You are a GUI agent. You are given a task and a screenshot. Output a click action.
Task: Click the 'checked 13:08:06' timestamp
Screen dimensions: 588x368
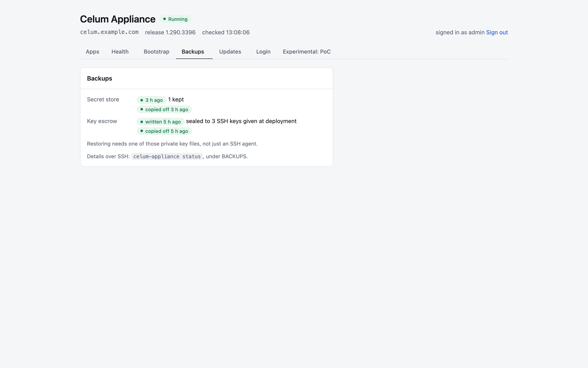(226, 32)
